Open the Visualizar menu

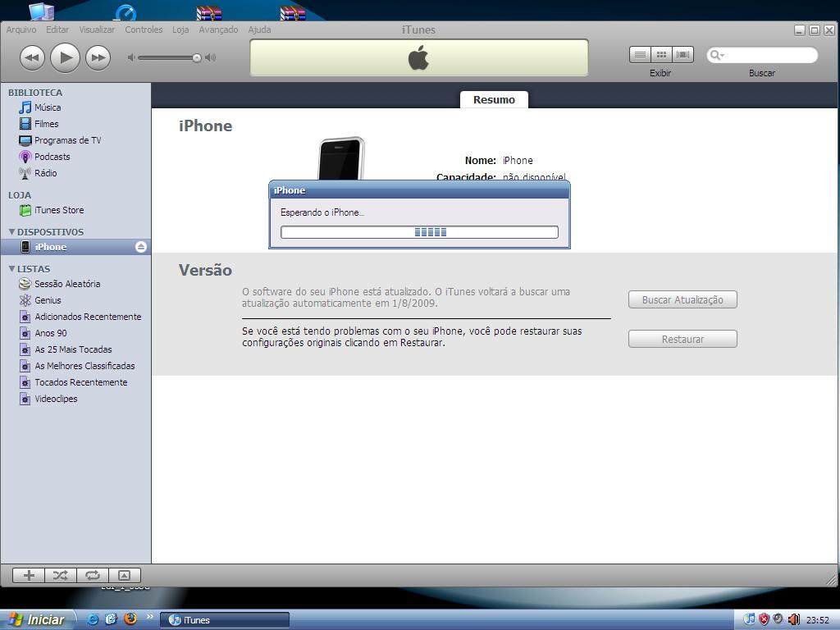click(x=97, y=30)
